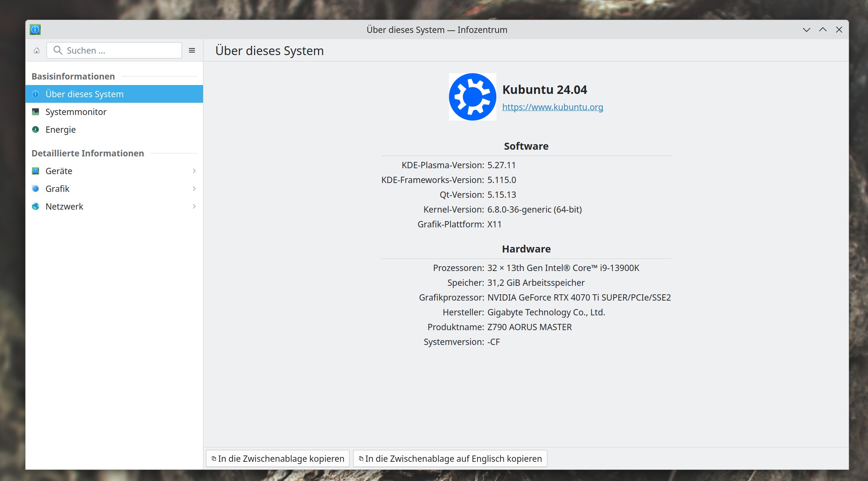Open the kubuntu.org website link
Screen dimensions: 868x481
pyautogui.click(x=553, y=107)
